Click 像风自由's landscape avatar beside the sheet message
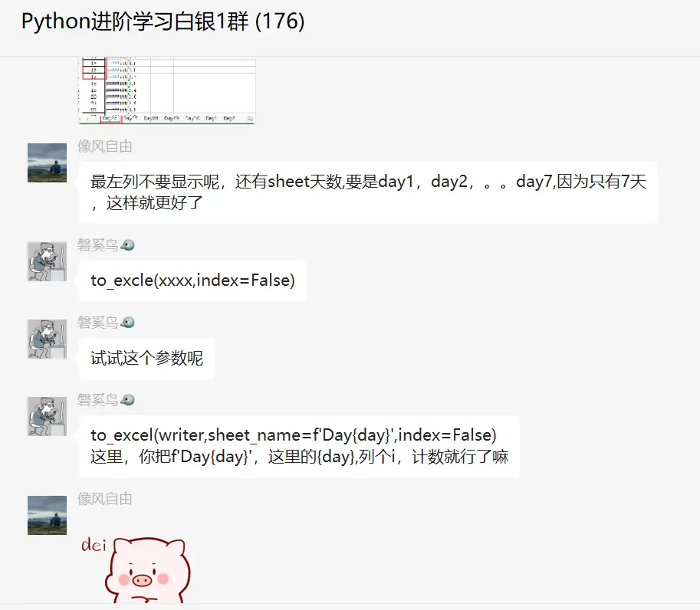Image resolution: width=700 pixels, height=610 pixels. [x=47, y=162]
